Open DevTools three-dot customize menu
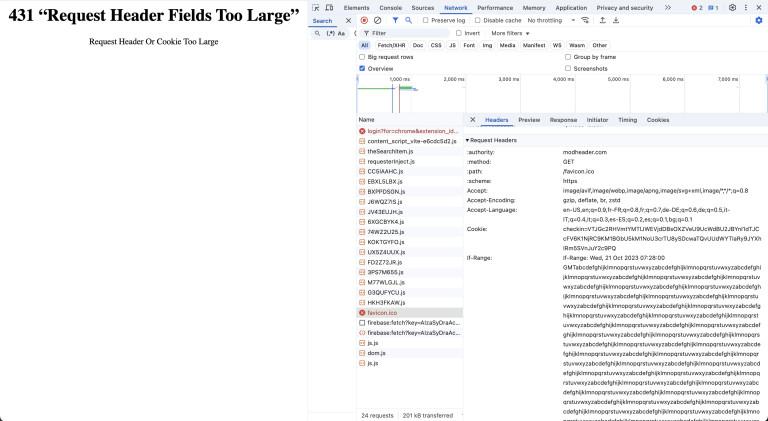768x421 pixels. click(x=745, y=8)
